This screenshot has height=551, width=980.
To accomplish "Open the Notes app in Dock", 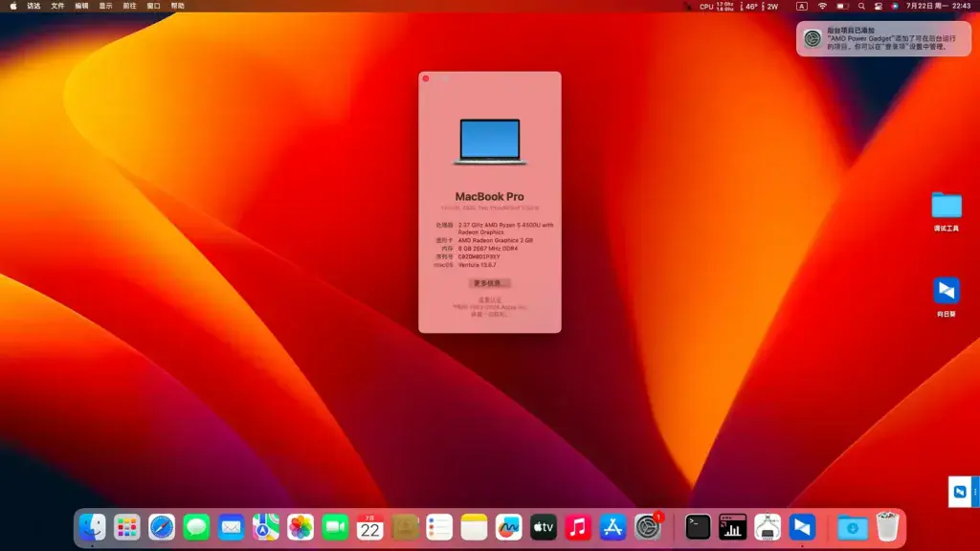I will click(474, 528).
